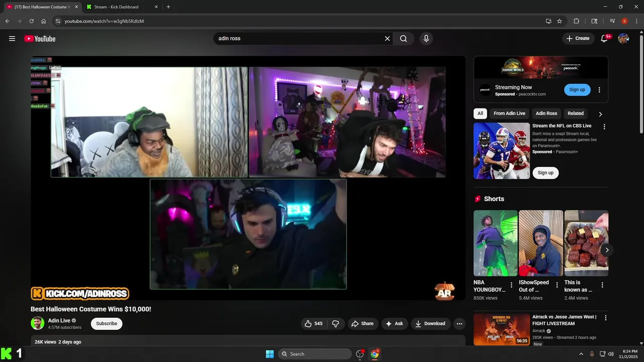Open Adin Live channel avatar
Screen dimensions: 644x362
coord(38,323)
